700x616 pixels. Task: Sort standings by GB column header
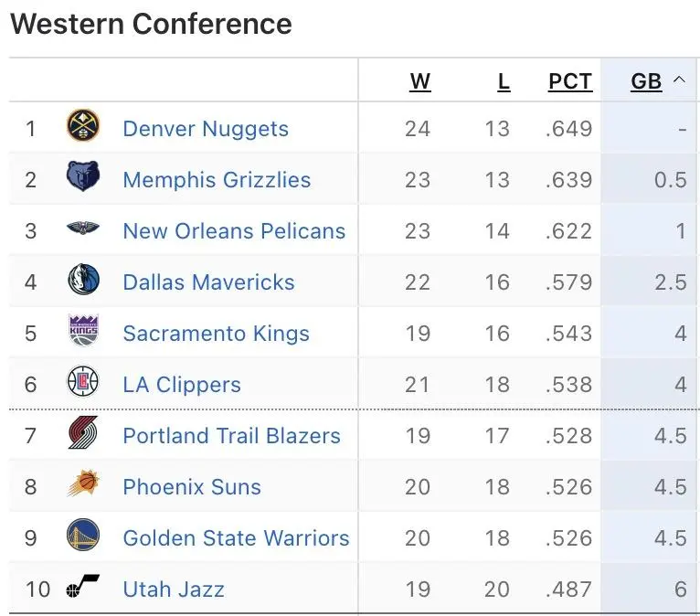coord(646,81)
